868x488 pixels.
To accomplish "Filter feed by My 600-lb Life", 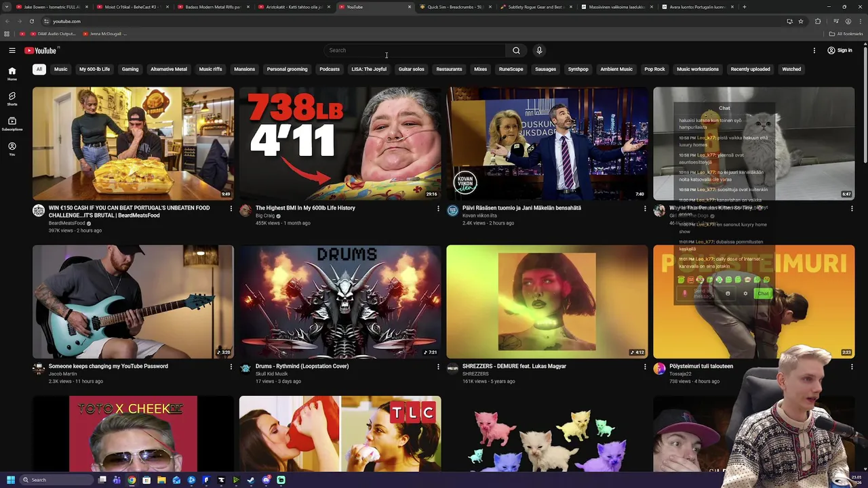I will [x=94, y=69].
